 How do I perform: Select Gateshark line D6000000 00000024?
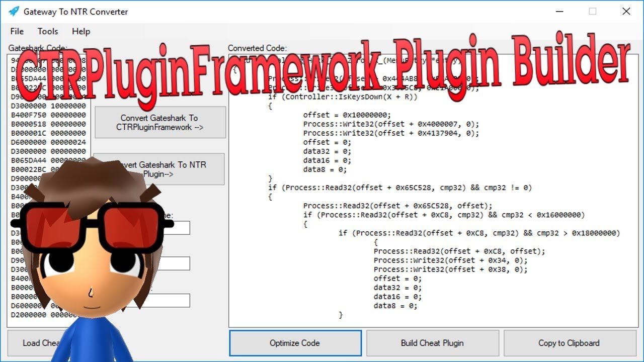(48, 142)
